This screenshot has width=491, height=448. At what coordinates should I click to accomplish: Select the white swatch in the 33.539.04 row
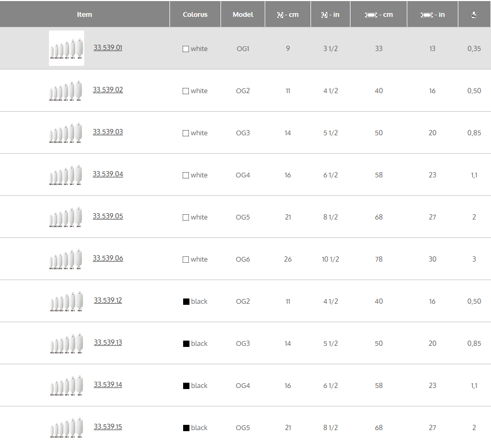(185, 175)
